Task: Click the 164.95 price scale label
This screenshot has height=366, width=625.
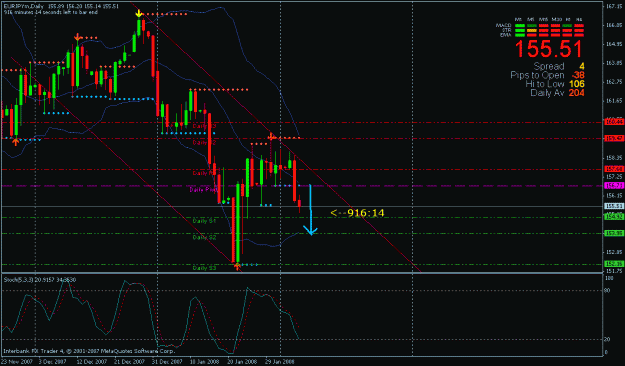Action: coord(614,44)
